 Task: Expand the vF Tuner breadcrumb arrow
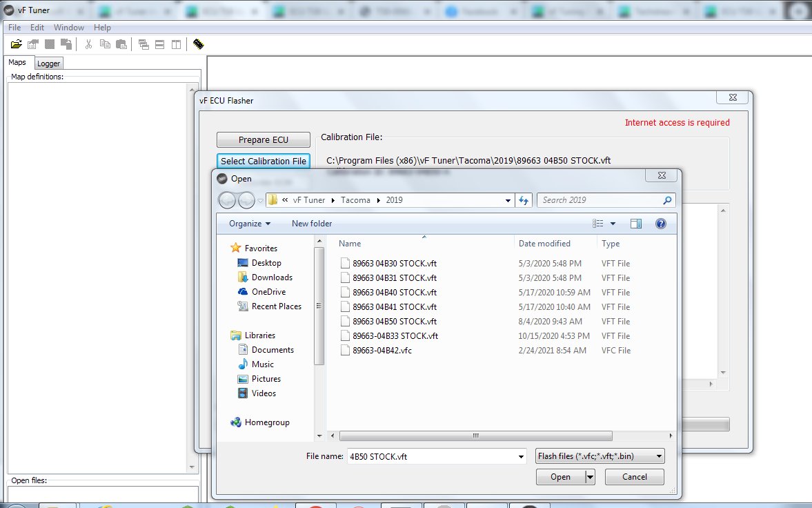pyautogui.click(x=333, y=200)
